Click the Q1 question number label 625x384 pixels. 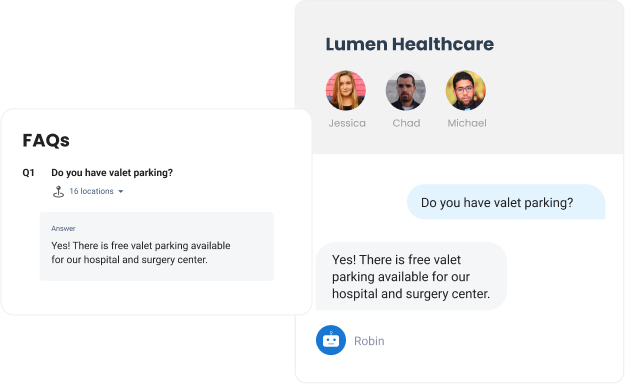click(28, 173)
